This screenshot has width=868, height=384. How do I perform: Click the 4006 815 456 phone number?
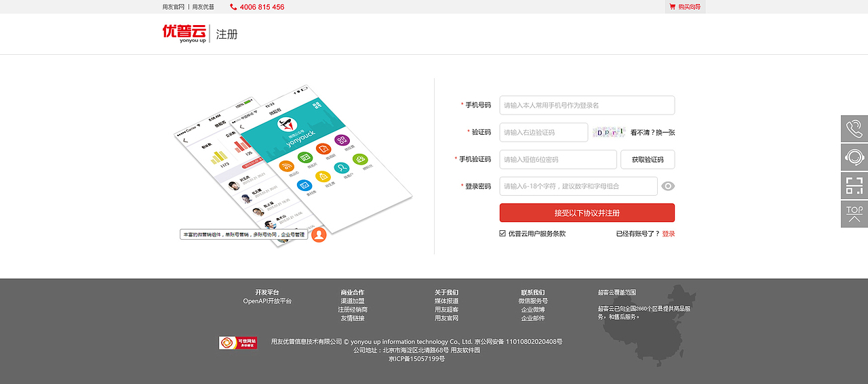pos(262,7)
